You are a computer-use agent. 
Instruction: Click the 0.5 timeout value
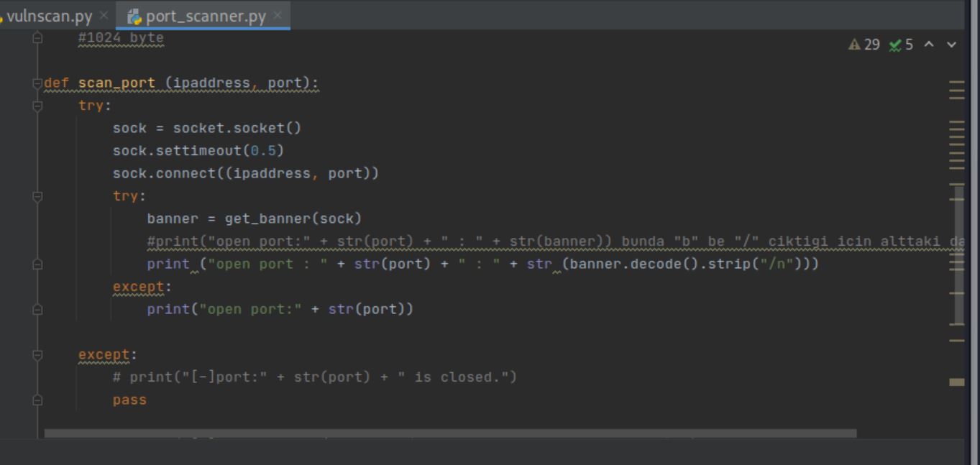click(x=263, y=151)
